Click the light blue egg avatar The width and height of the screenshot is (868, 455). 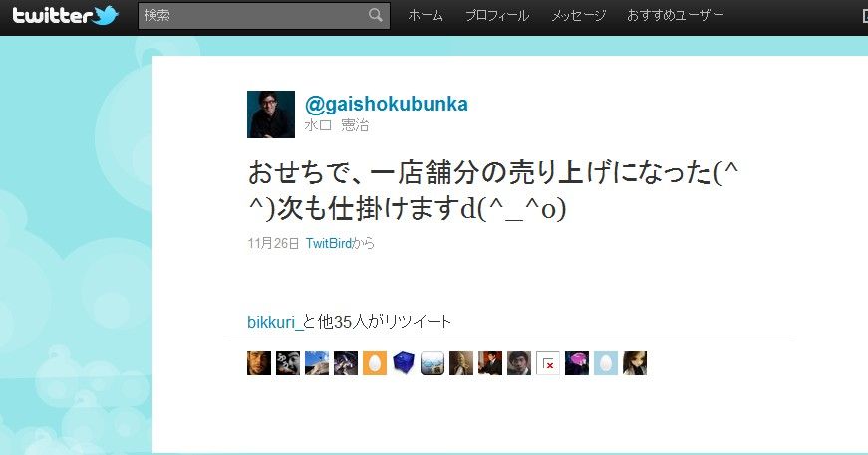point(606,363)
